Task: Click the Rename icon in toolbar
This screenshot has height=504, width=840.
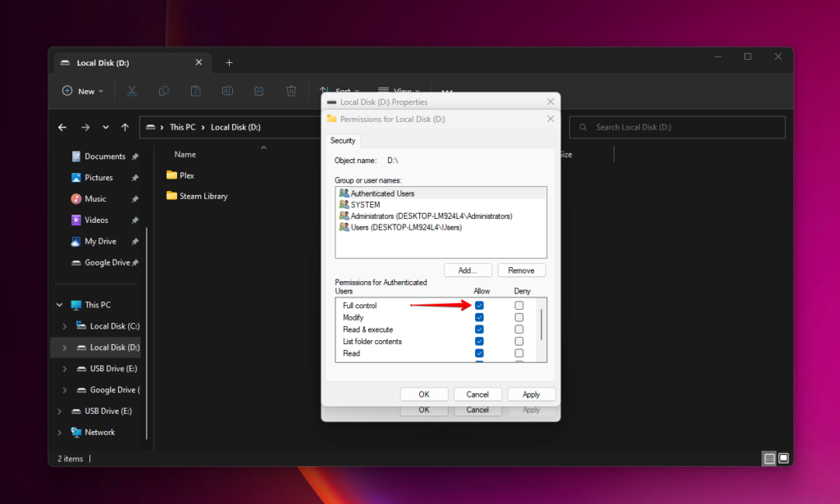Action: coord(227,91)
